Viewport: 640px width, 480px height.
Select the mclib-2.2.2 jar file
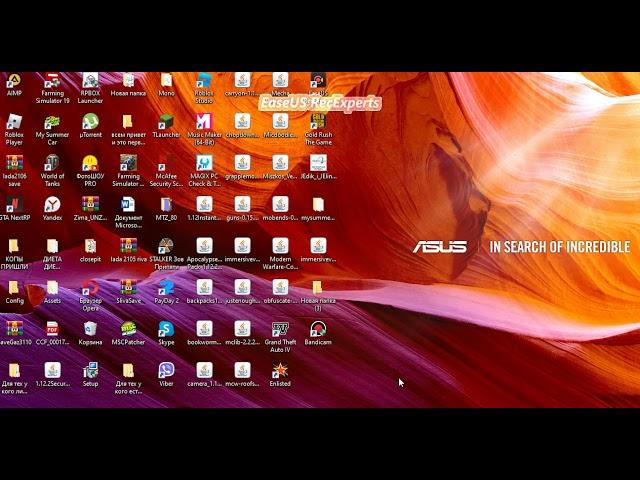pyautogui.click(x=242, y=333)
